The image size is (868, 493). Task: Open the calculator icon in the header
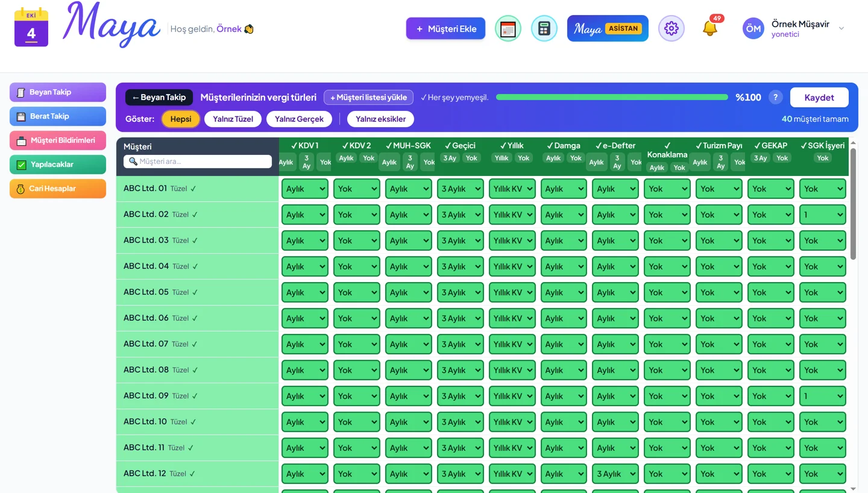pyautogui.click(x=544, y=29)
